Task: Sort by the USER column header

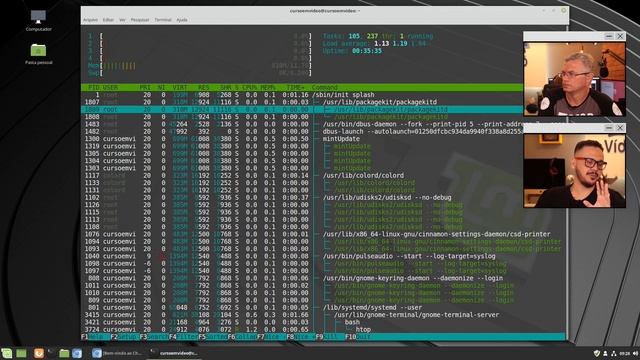Action: [110, 87]
